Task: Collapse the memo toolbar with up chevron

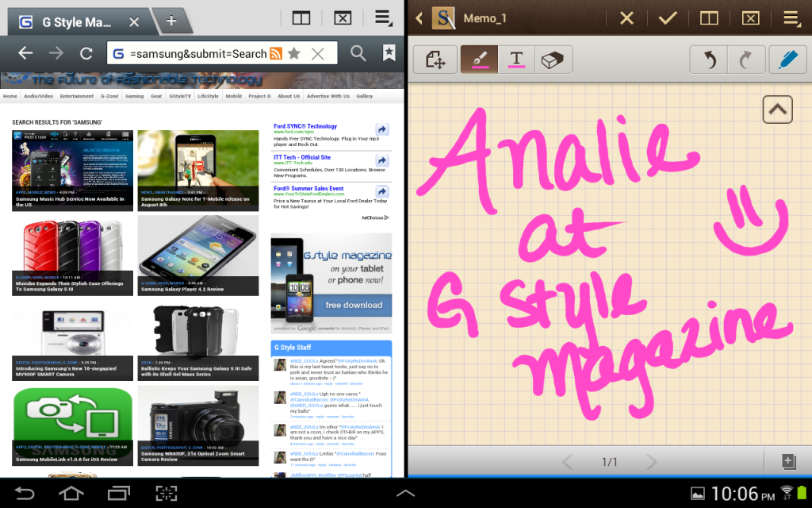Action: point(777,110)
